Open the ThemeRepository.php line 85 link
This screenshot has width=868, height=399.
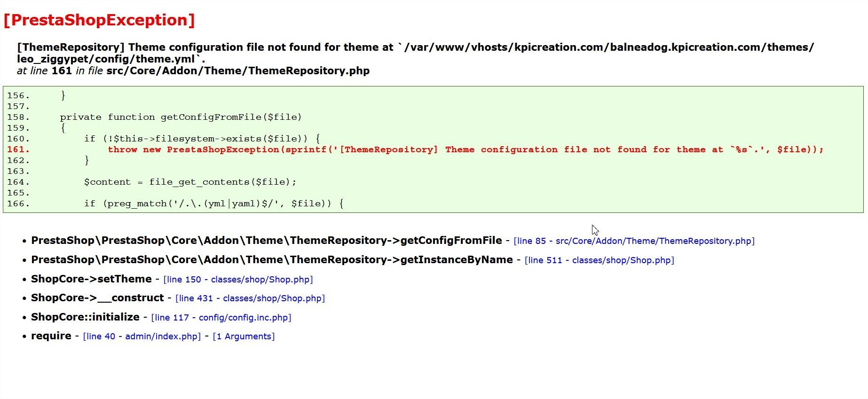coord(634,241)
